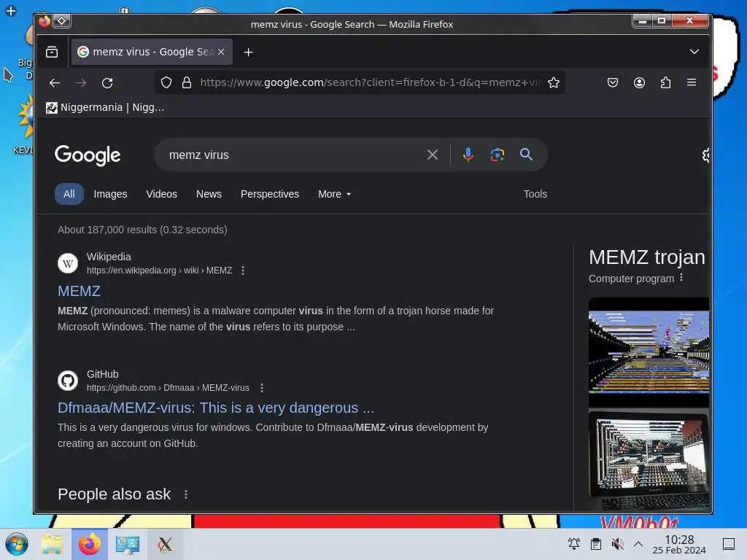
Task: Toggle the muted volume tray icon
Action: tap(617, 544)
